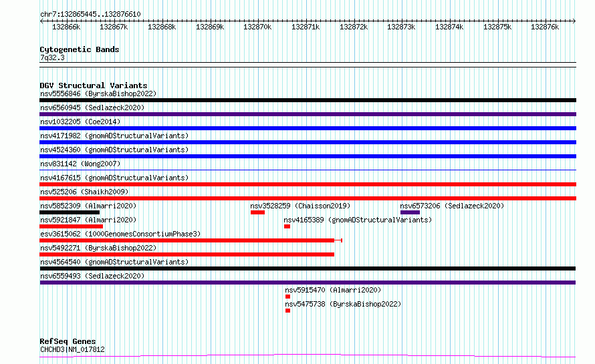Screen dimensions: 595x364
Task: Select the blue nsv1032205 variant bar
Action: [308, 128]
